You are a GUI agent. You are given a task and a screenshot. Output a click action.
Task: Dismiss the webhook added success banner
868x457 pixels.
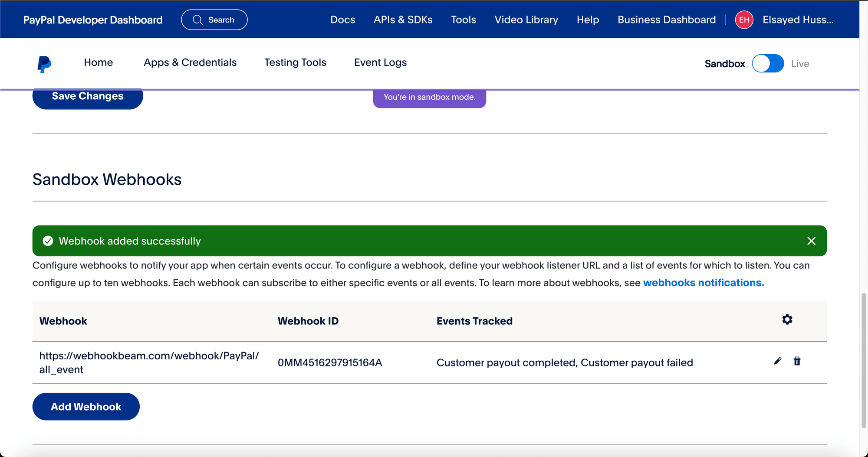point(811,241)
